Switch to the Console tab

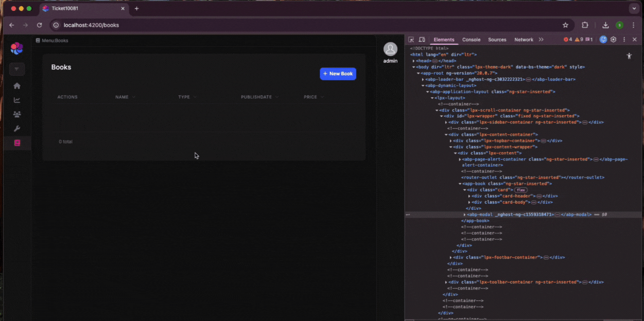coord(471,40)
